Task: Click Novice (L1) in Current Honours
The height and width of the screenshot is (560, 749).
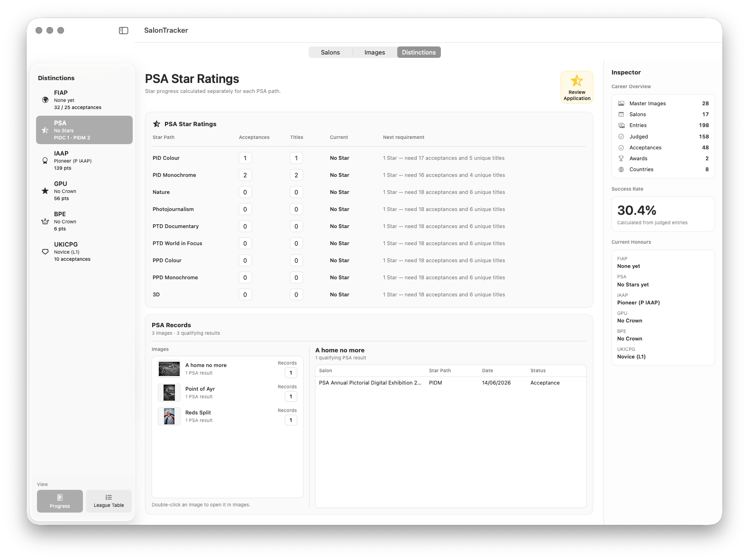Action: pos(631,357)
